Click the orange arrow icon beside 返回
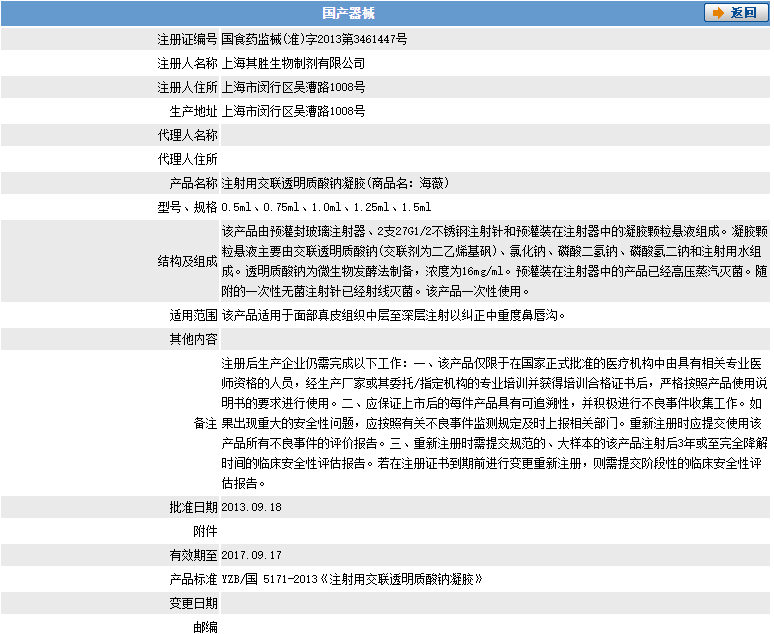This screenshot has width=774, height=634. [719, 13]
